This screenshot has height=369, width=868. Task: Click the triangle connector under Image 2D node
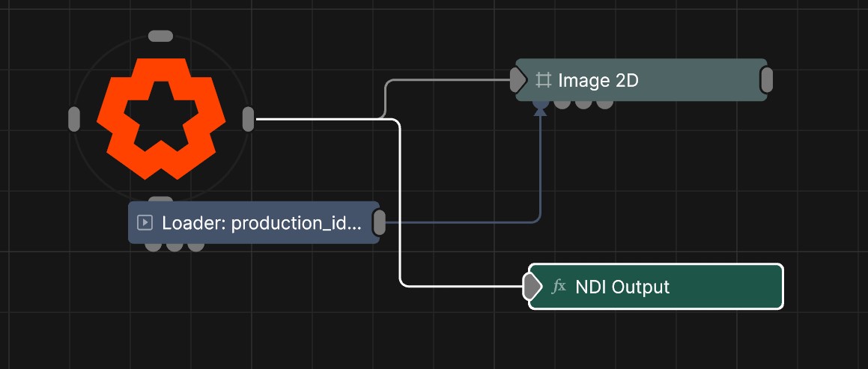click(540, 109)
